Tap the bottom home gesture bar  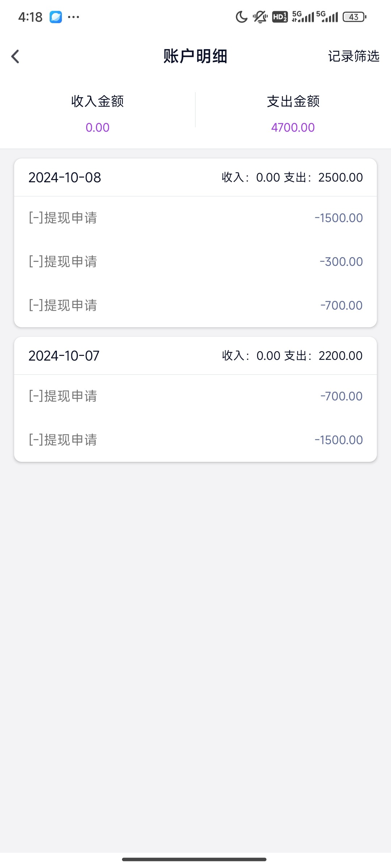pyautogui.click(x=194, y=859)
